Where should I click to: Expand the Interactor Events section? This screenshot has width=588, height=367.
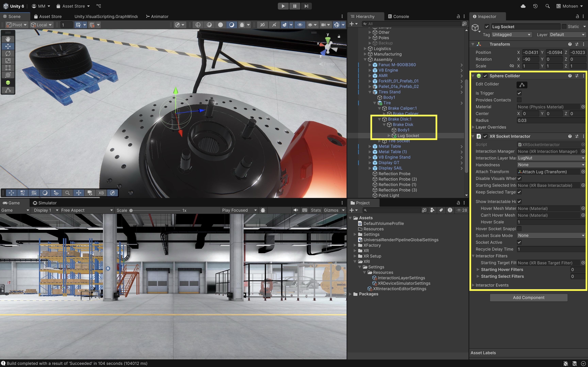[x=473, y=285]
